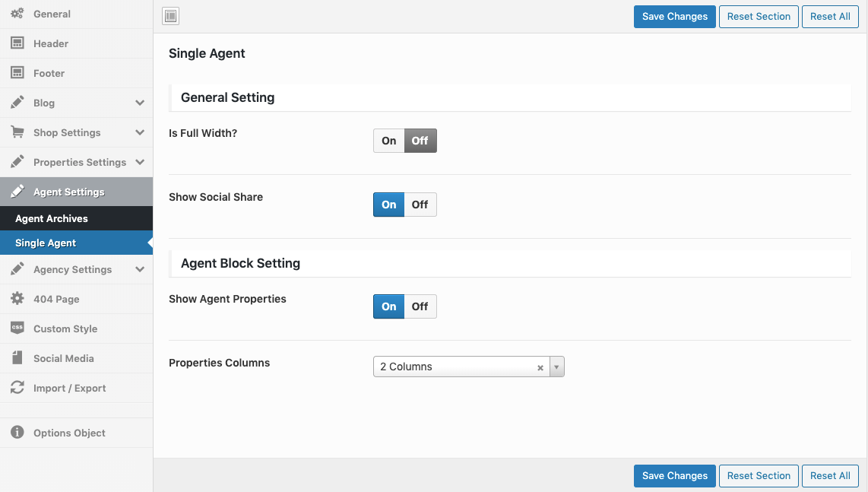Image resolution: width=868 pixels, height=492 pixels.
Task: Disable Show Agent Properties
Action: click(x=420, y=306)
